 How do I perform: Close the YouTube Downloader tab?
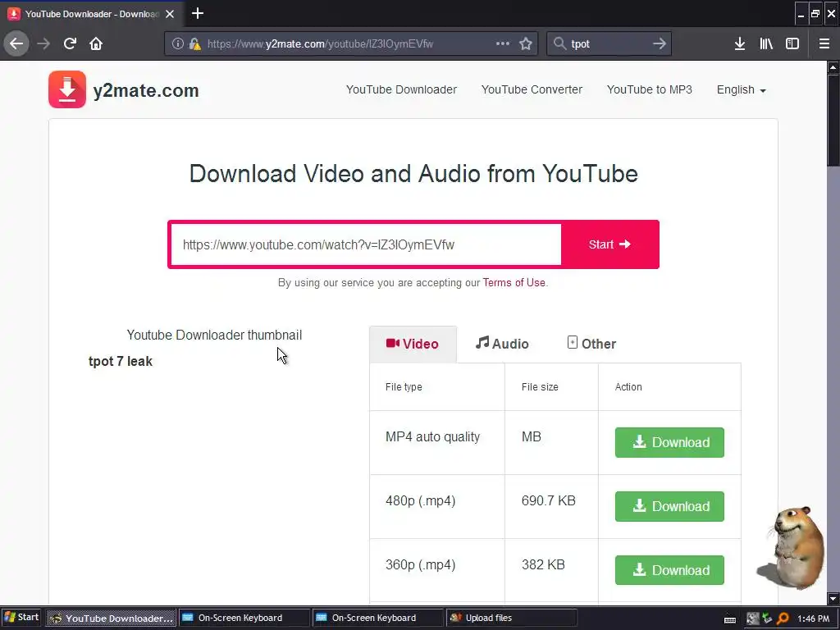point(170,14)
